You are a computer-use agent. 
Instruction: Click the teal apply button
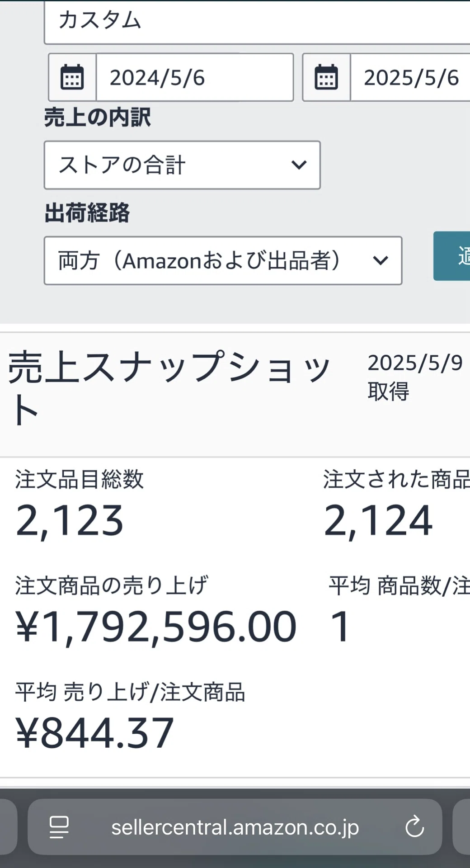[x=451, y=256]
